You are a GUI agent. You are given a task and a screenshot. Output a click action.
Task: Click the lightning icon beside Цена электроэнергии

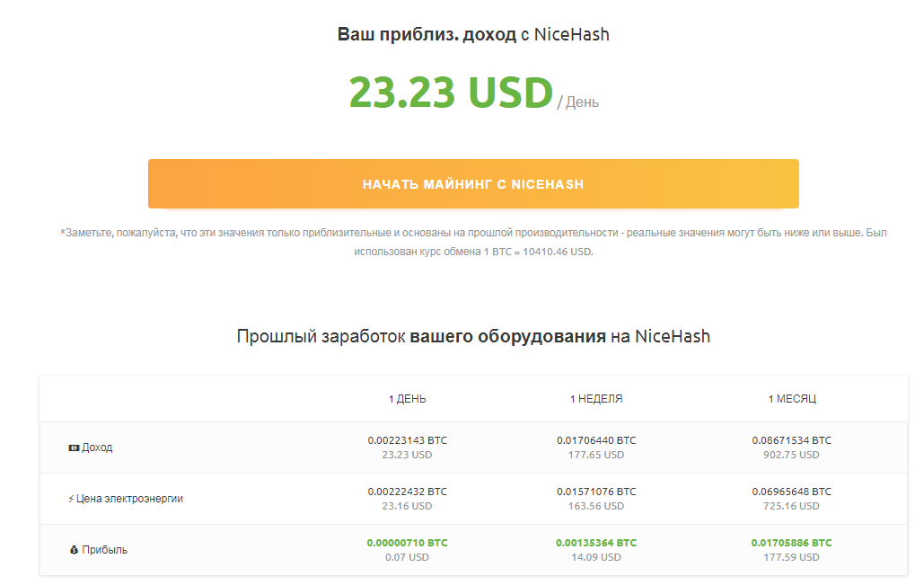[x=71, y=499]
